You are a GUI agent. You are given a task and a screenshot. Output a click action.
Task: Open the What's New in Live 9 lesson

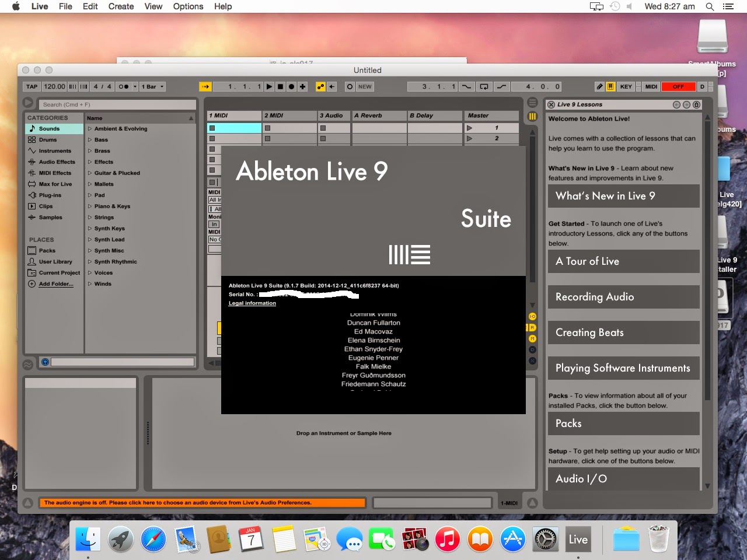[623, 196]
